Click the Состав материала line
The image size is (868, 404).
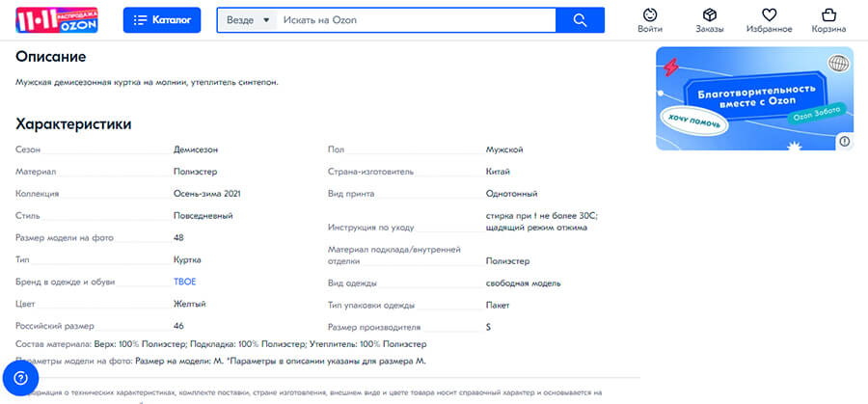pos(222,344)
